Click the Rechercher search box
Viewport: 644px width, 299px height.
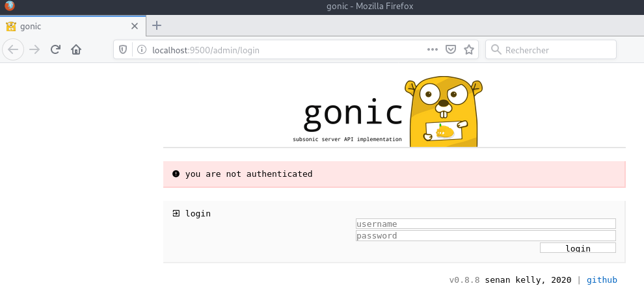point(551,49)
